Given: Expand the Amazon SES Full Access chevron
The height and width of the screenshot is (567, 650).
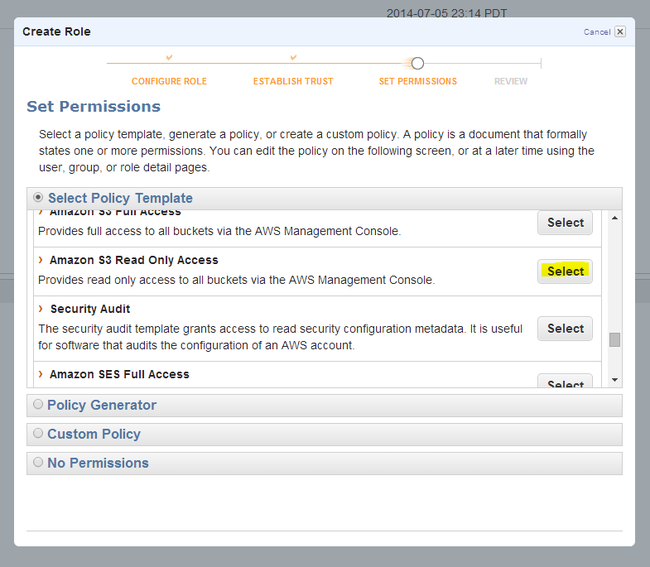Looking at the screenshot, I should tap(41, 374).
